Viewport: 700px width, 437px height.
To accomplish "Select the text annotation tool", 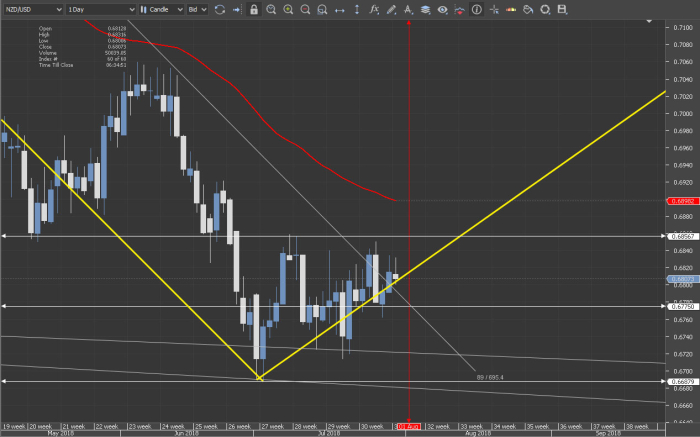I will (408, 9).
